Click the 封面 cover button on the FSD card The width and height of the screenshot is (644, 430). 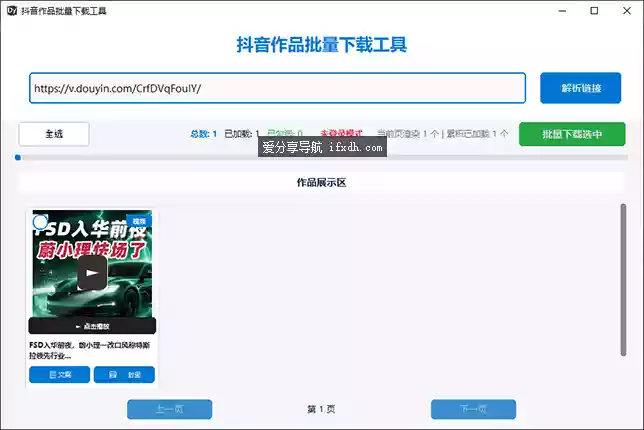click(124, 375)
